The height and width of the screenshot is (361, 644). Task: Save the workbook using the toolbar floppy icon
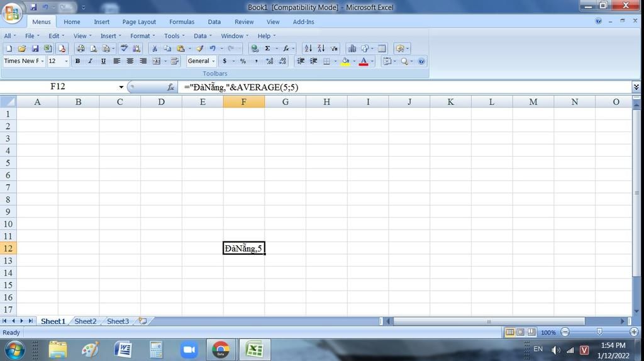pyautogui.click(x=35, y=48)
